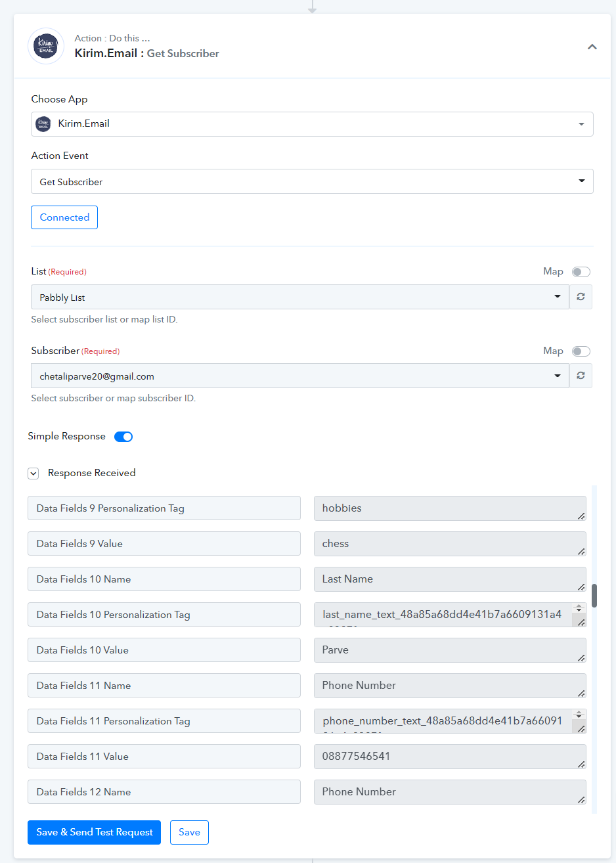
Task: Toggle the Map switch for List
Action: click(581, 272)
